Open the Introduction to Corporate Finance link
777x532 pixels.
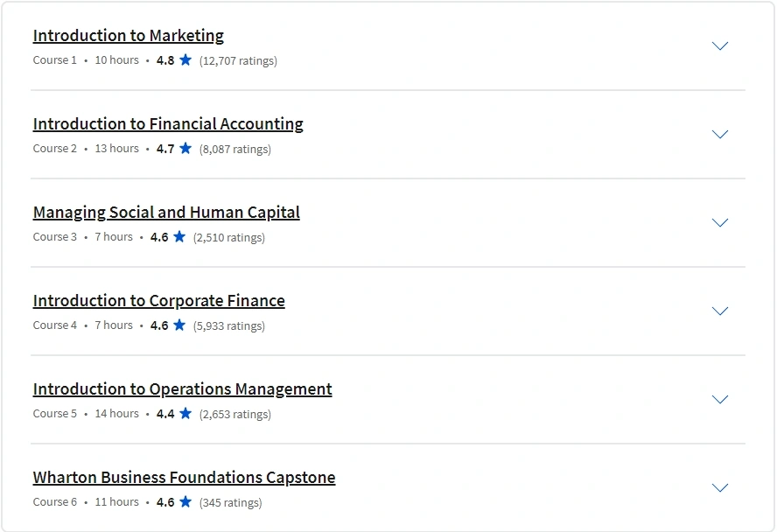coord(158,301)
